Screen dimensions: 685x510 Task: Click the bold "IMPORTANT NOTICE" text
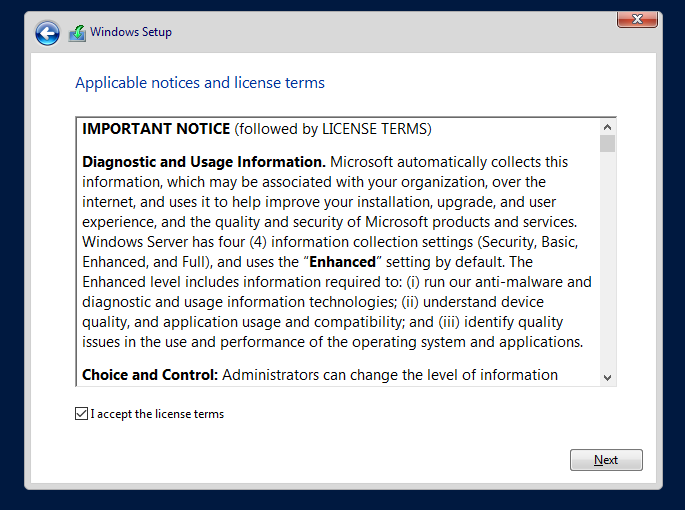click(156, 129)
